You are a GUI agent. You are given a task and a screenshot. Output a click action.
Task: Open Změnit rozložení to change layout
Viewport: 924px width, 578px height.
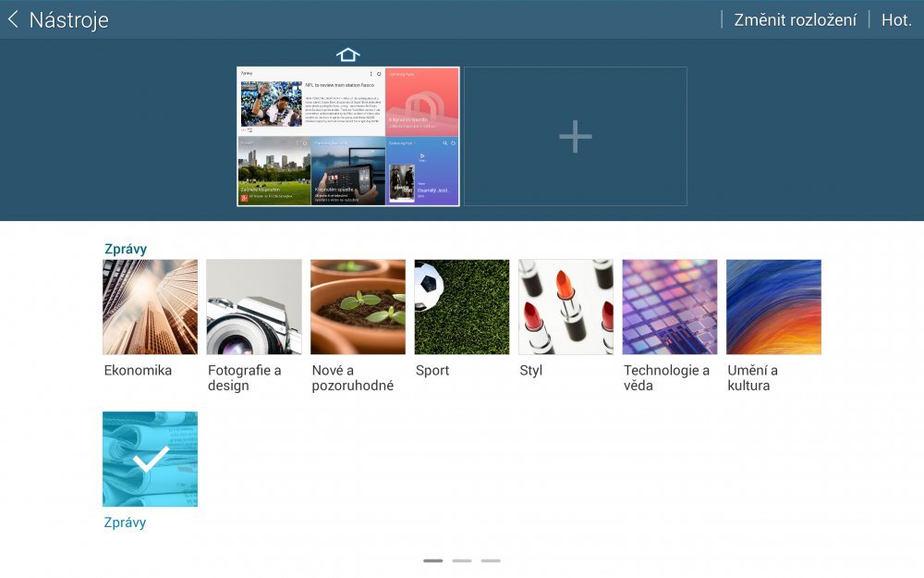795,19
